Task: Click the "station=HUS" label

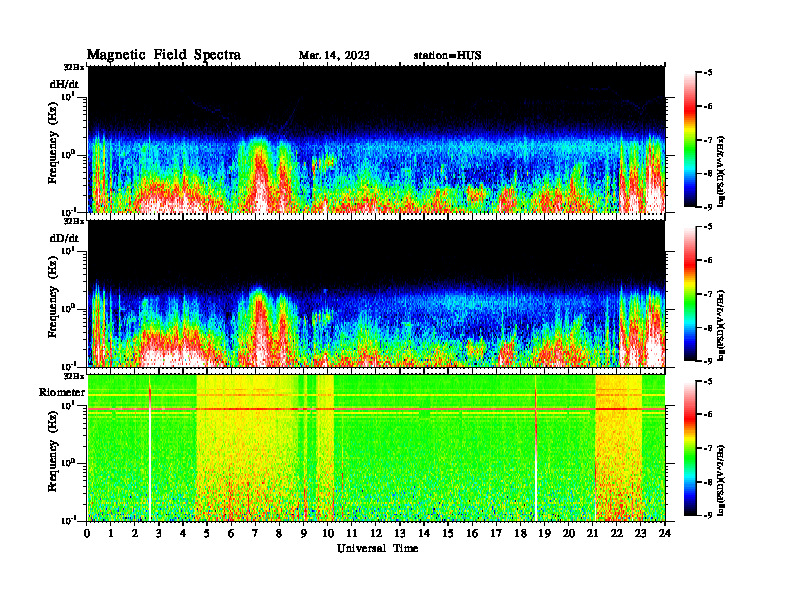Action: click(448, 55)
